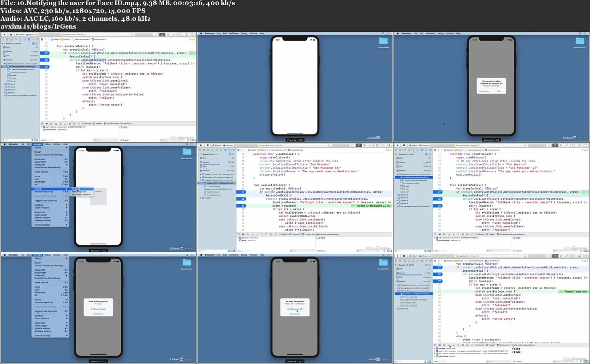The image size is (590, 364).
Task: Click Run button in Xcode frame starting at line 24
Action: (x=5, y=35)
